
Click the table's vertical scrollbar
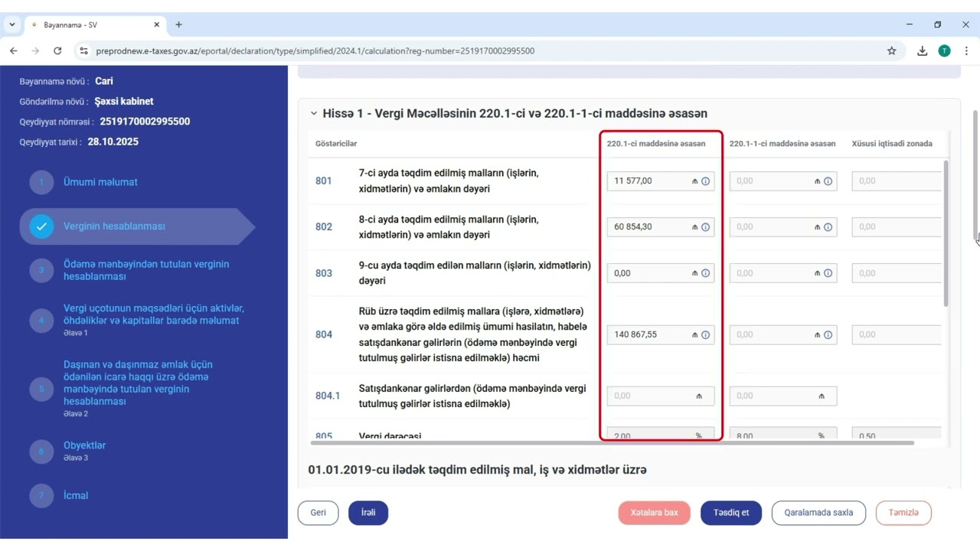946,233
